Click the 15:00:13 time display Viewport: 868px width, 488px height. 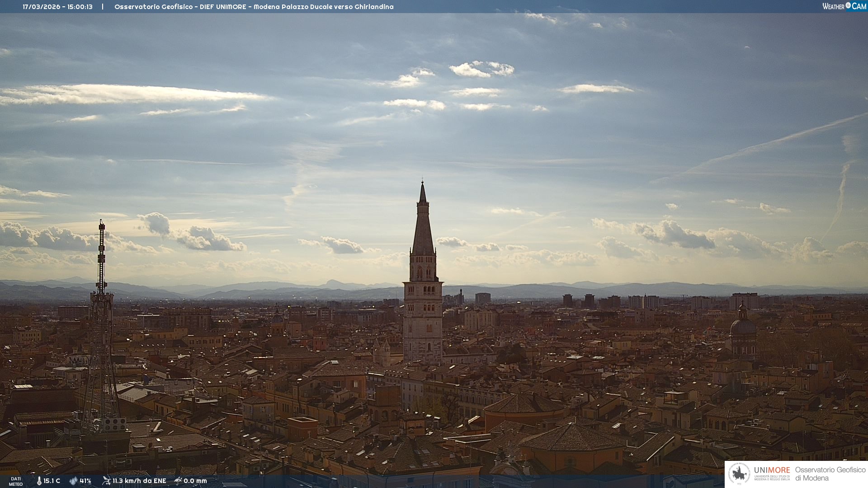click(x=80, y=7)
